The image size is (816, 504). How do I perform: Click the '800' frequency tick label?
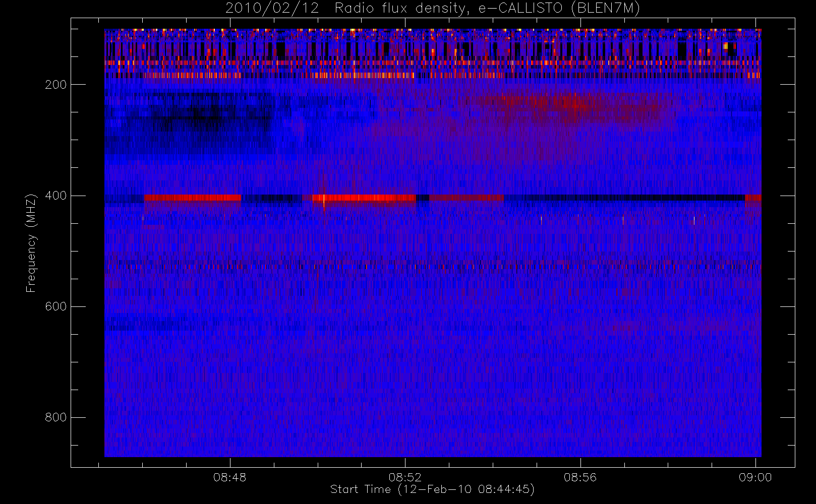[55, 417]
